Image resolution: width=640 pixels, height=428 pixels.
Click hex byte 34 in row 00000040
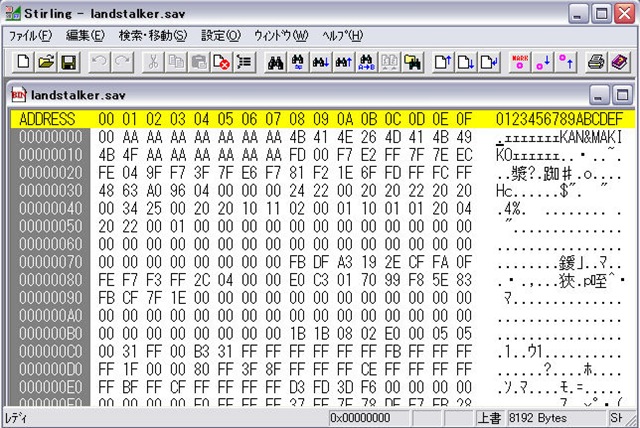click(130, 208)
